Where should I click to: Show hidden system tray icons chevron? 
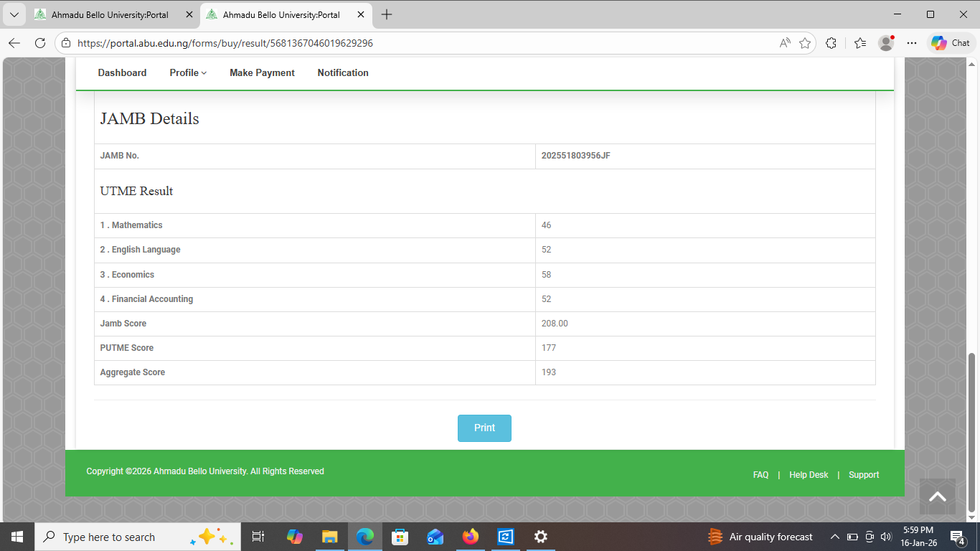(x=834, y=537)
